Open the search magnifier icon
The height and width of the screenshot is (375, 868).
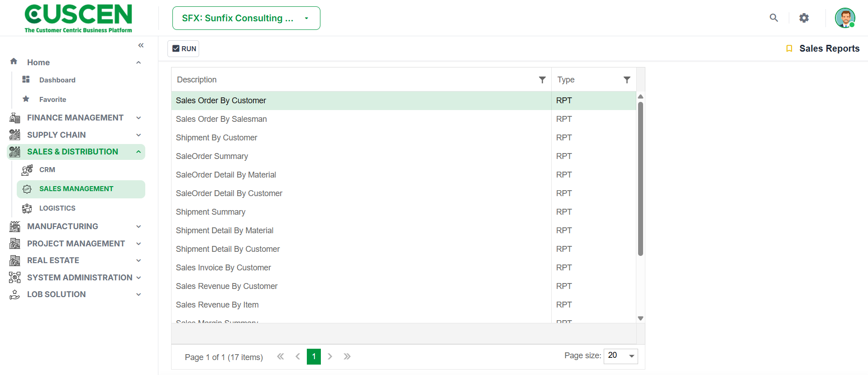(x=774, y=18)
